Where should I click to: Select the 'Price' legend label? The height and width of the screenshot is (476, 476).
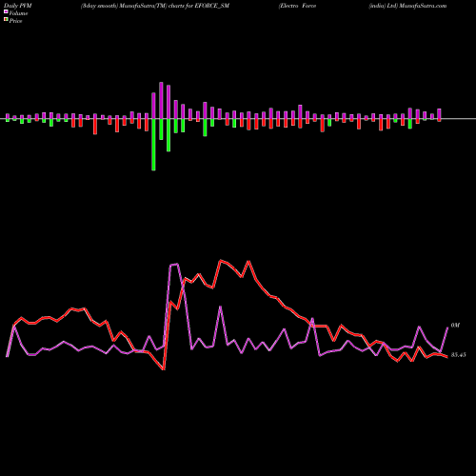point(15,21)
